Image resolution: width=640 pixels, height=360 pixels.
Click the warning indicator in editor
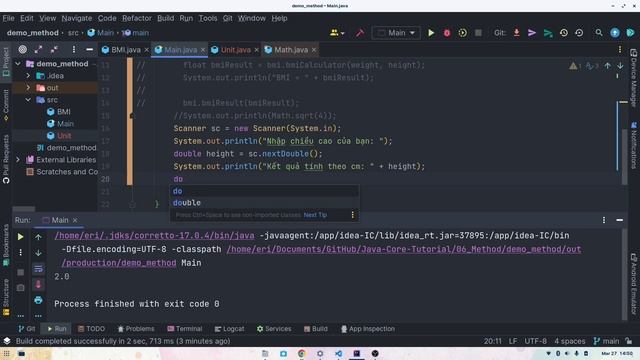coord(575,66)
